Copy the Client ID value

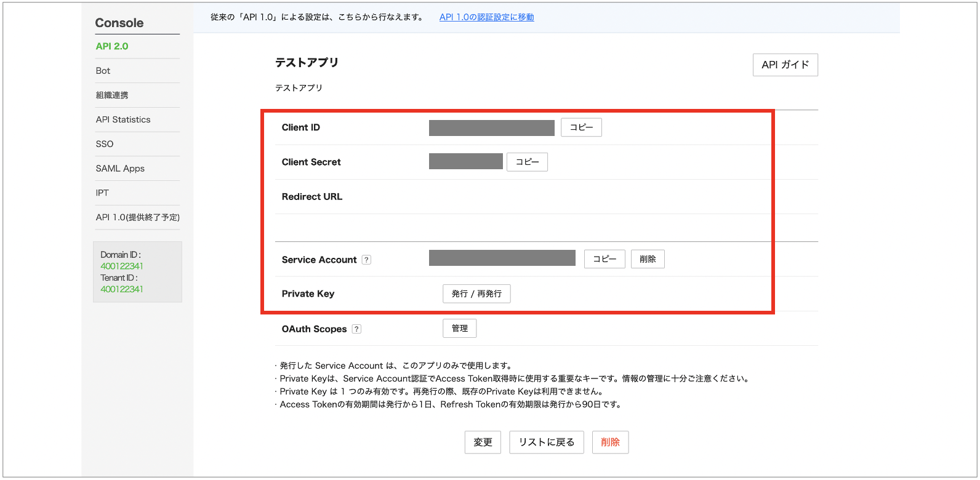pyautogui.click(x=581, y=127)
